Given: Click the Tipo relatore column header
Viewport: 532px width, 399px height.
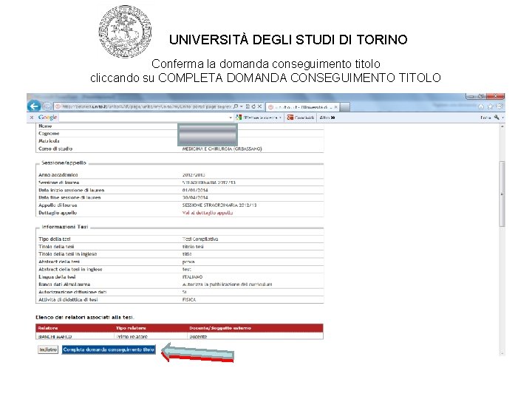Looking at the screenshot, I should click(x=131, y=328).
